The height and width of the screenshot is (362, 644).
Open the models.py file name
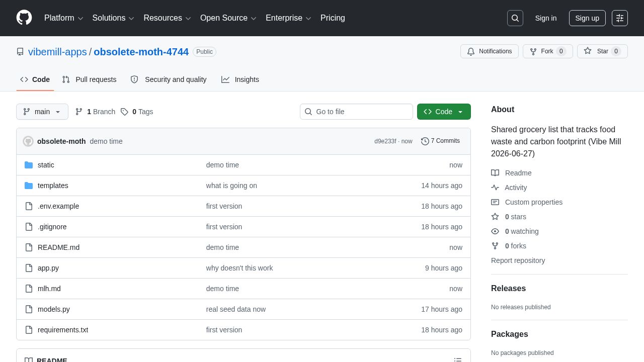pyautogui.click(x=54, y=309)
